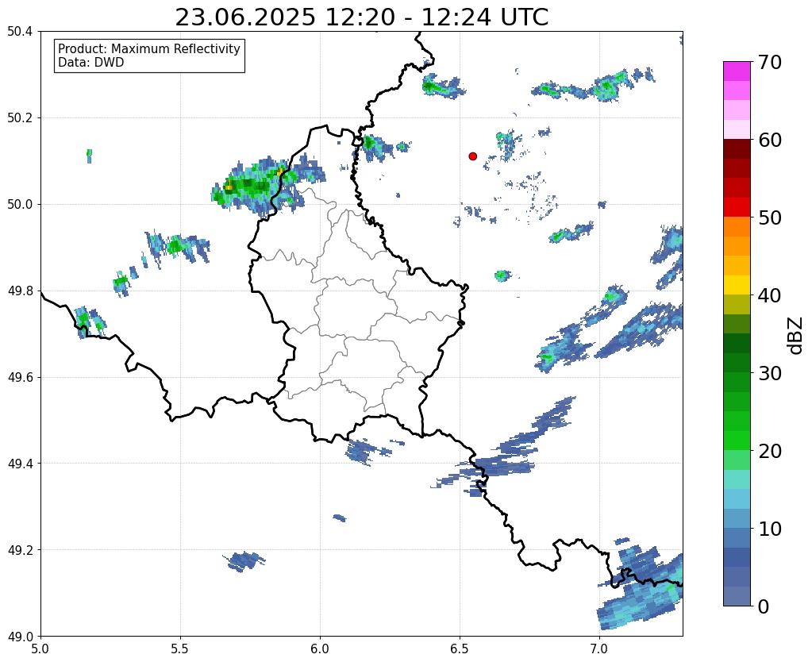Image resolution: width=812 pixels, height=662 pixels.
Task: Click the yellow 40 dBZ colorbar segment
Action: click(x=737, y=285)
